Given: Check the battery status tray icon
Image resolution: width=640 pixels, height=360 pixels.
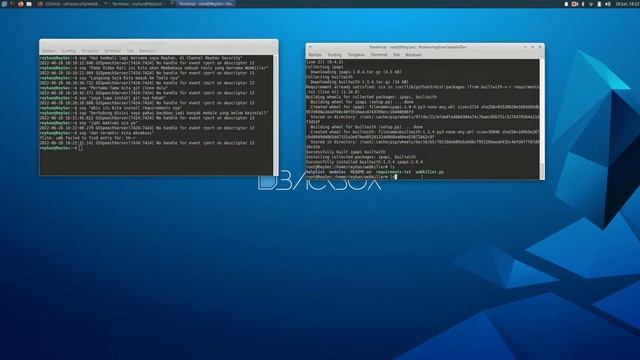Looking at the screenshot, I should pyautogui.click(x=599, y=4).
